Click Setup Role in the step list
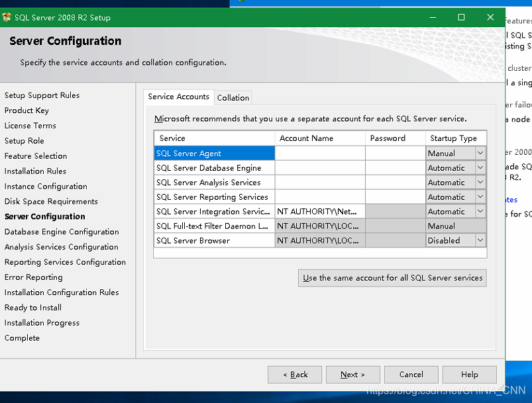Image resolution: width=532 pixels, height=403 pixels. tap(25, 141)
